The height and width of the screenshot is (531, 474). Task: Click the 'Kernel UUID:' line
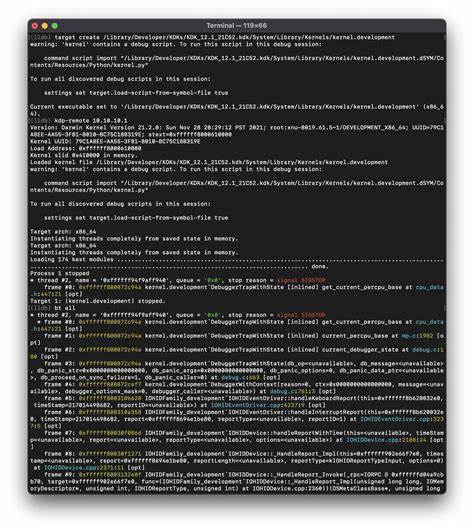click(115, 142)
